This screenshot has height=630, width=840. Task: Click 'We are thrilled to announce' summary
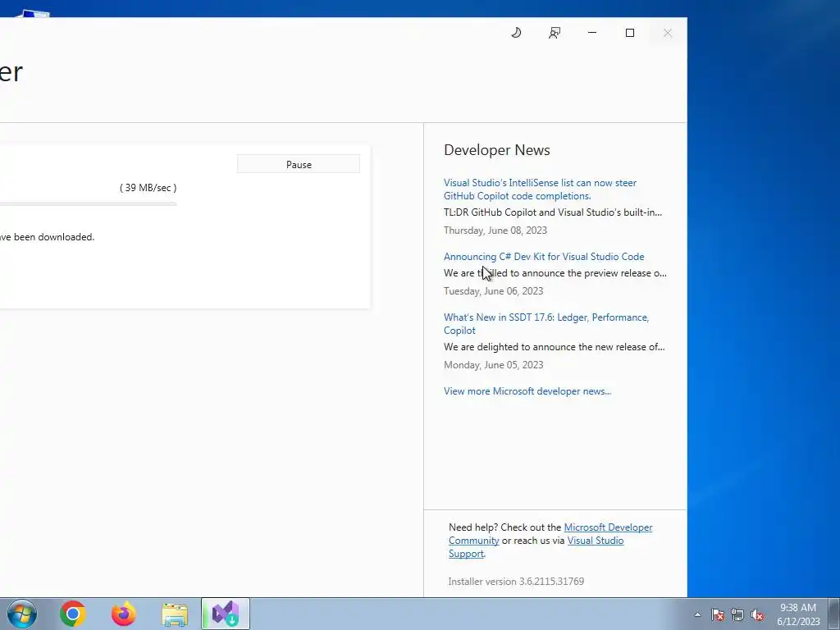(555, 272)
